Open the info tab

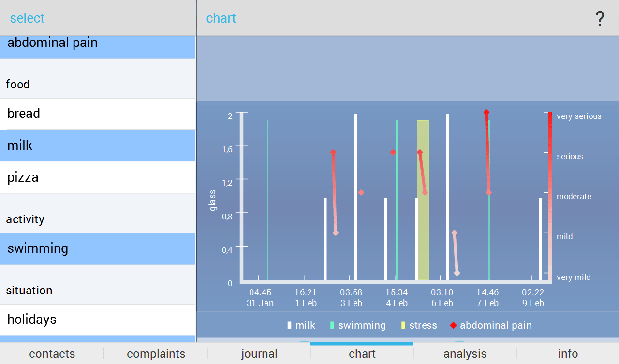[x=568, y=353]
